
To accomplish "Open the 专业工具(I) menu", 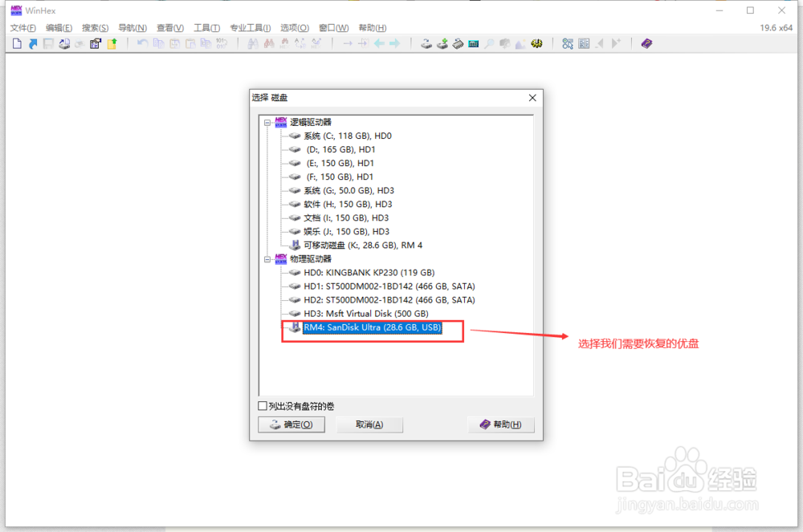I will click(x=251, y=27).
